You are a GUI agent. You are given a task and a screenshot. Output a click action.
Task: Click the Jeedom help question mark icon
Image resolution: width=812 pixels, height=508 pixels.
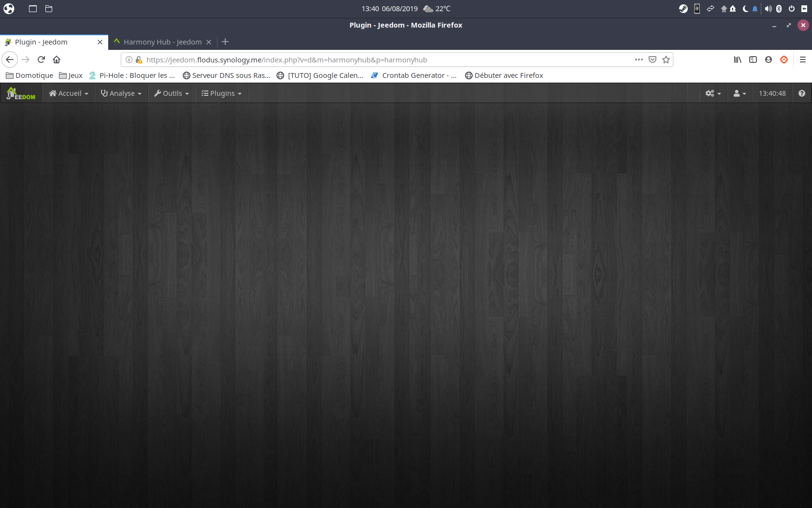pos(802,93)
